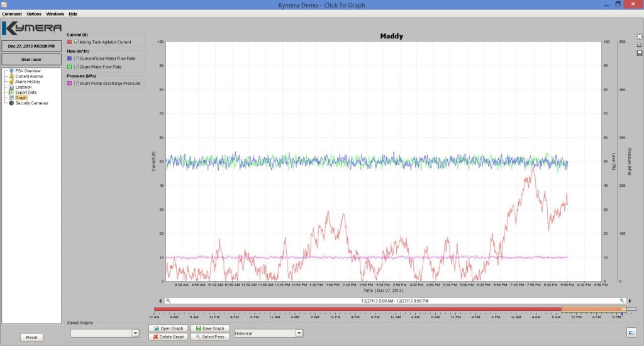
Task: Click pink swatch for Slurry Pump Discharge Pressure
Action: tap(69, 83)
